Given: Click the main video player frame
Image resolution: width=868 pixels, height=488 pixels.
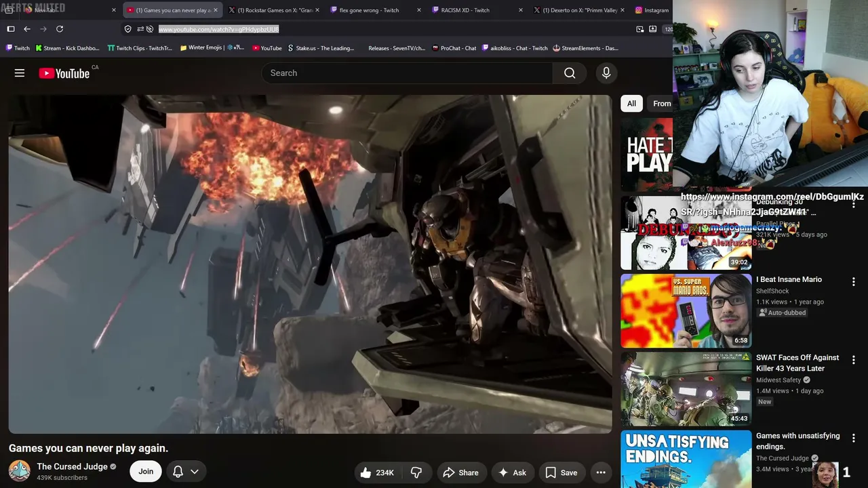Looking at the screenshot, I should (x=310, y=264).
